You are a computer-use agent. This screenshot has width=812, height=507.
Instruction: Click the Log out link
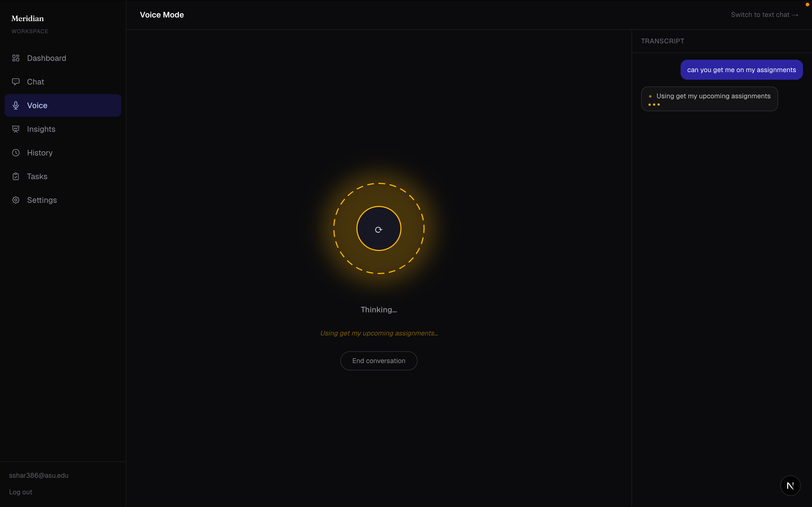[x=21, y=492]
